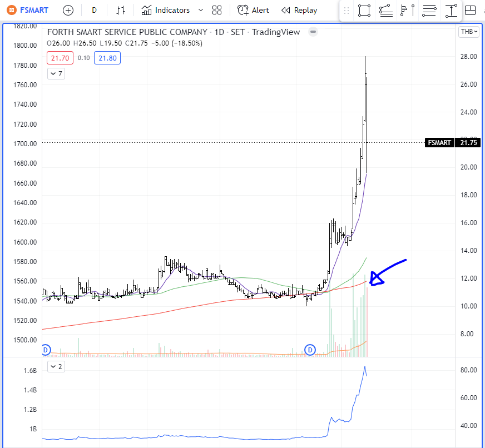Collapse the 2 indicators legend in lower pane
Image resolution: width=485 pixels, height=448 pixels.
(x=56, y=366)
